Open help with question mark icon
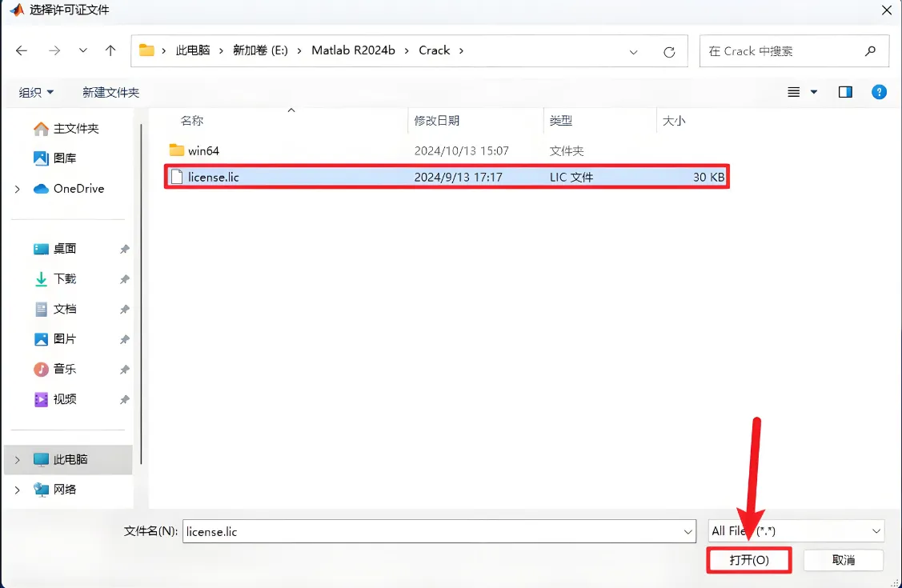 click(879, 92)
